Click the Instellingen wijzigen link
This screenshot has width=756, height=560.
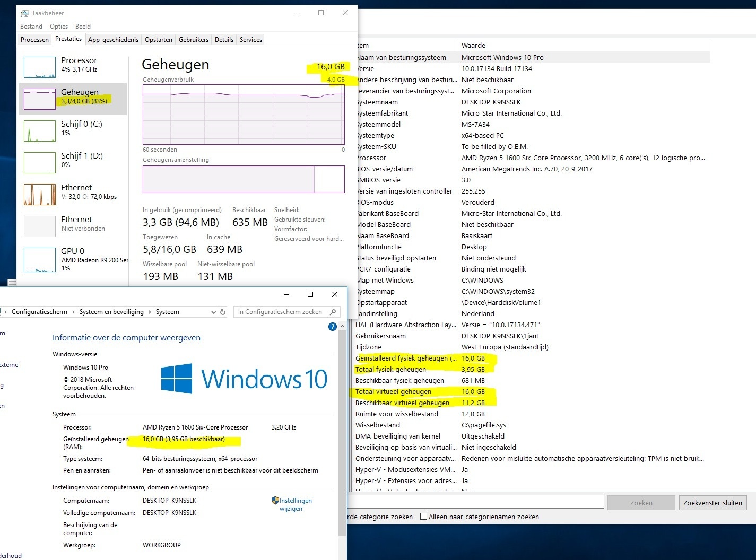coord(296,504)
